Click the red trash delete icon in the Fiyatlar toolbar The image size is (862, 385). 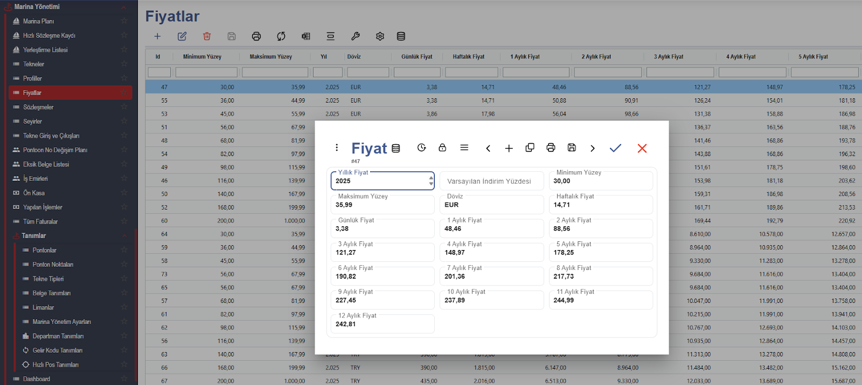pos(207,36)
